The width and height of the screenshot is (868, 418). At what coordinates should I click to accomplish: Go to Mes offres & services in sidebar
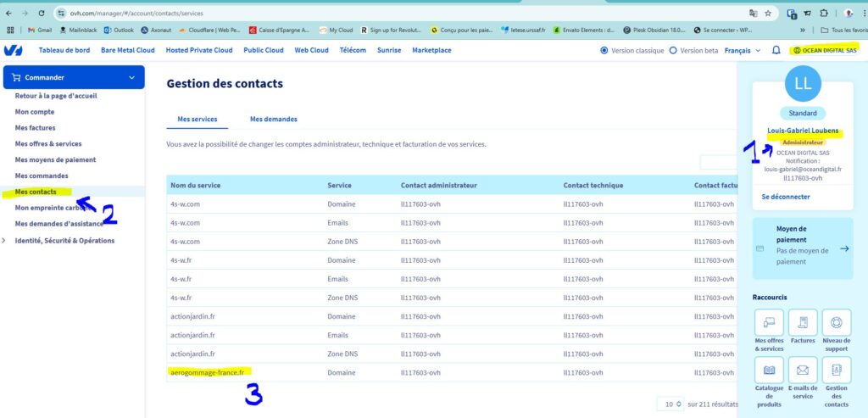tap(48, 144)
